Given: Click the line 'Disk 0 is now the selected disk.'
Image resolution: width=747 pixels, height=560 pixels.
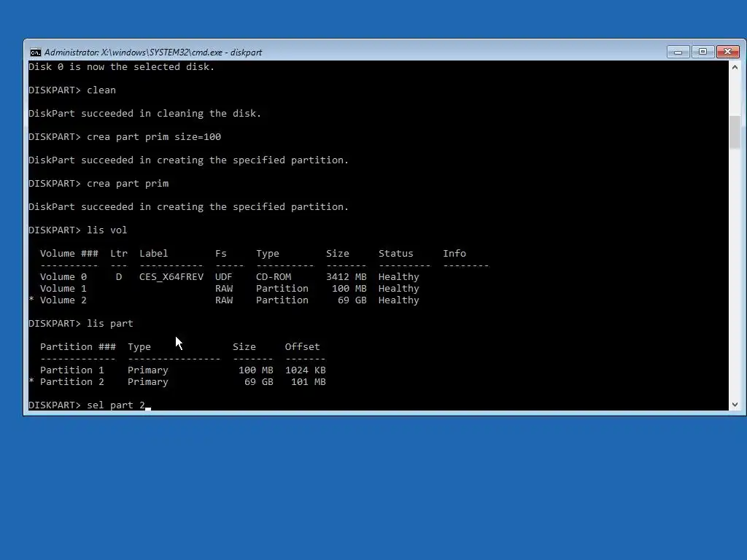Looking at the screenshot, I should point(122,66).
